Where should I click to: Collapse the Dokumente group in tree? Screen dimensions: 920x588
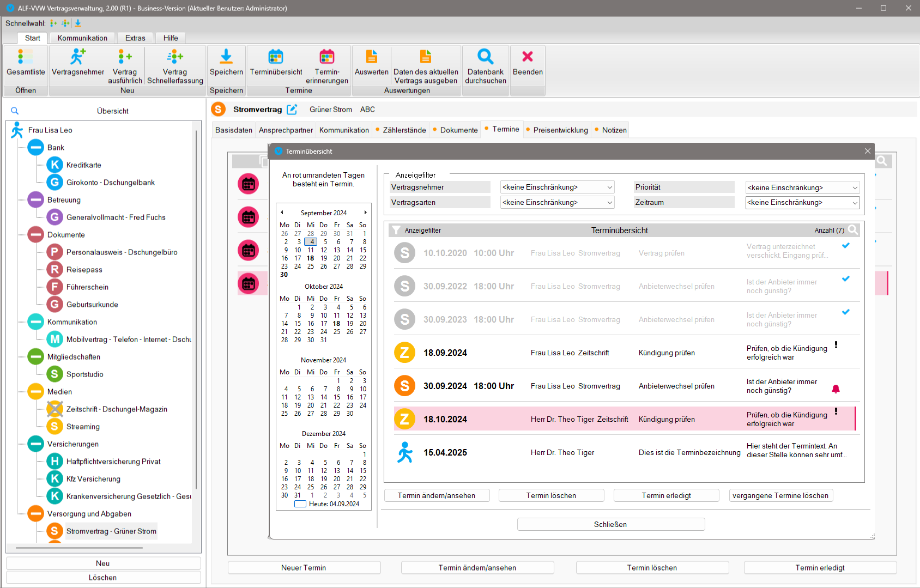pyautogui.click(x=35, y=234)
